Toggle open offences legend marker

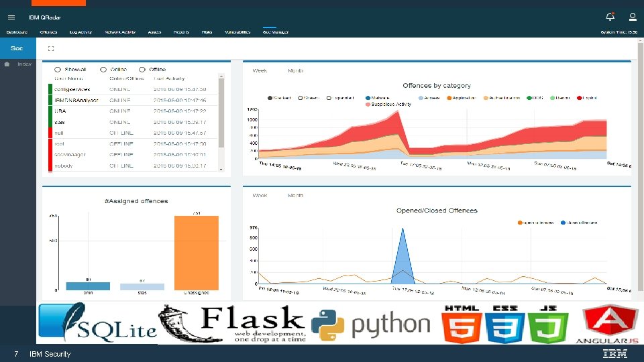point(520,223)
